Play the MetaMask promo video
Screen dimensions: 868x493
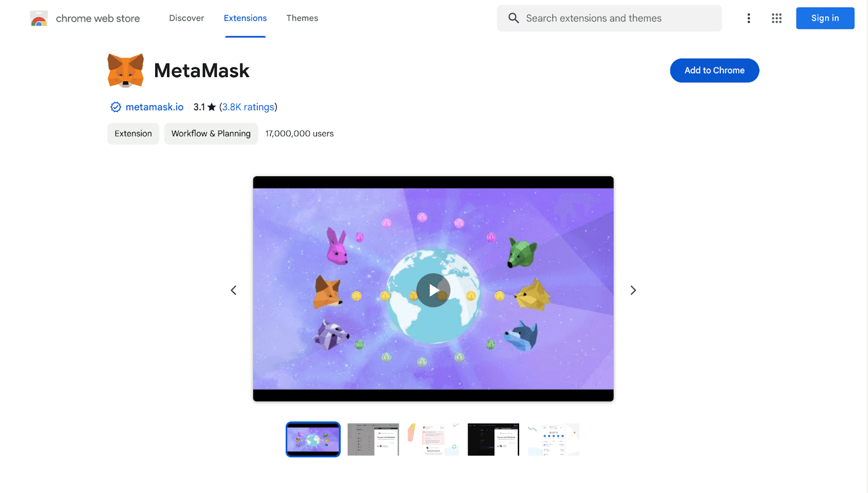point(433,290)
